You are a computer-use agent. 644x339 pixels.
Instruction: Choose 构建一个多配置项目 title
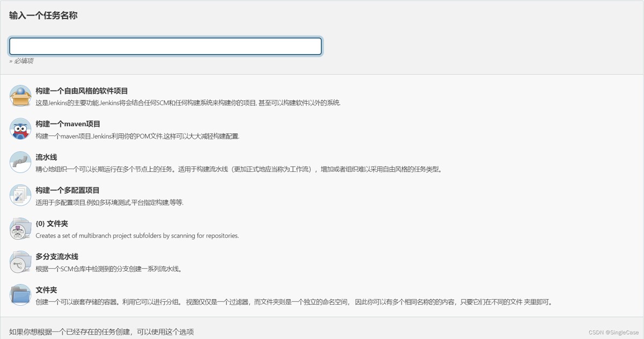point(68,190)
